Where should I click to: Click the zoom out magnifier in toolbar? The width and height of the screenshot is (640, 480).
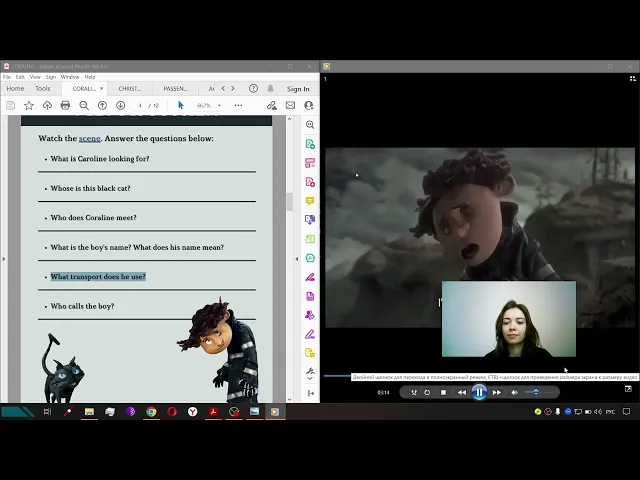pos(84,105)
